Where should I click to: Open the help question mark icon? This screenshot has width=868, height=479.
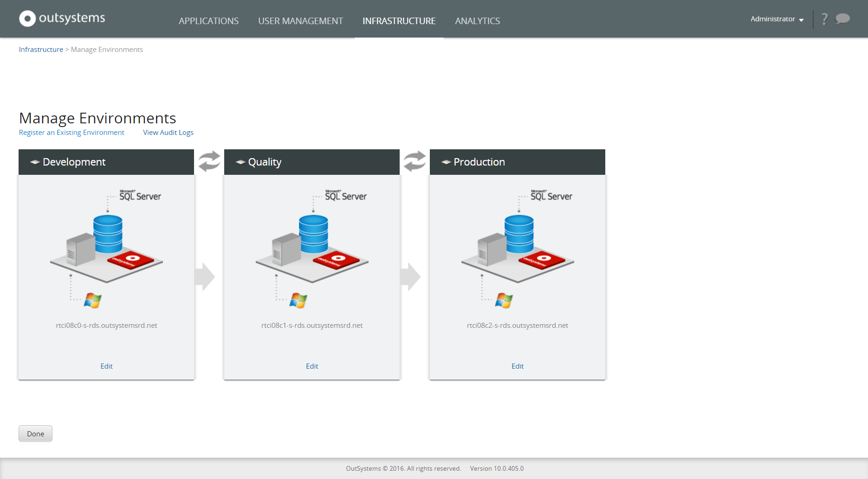pos(824,19)
